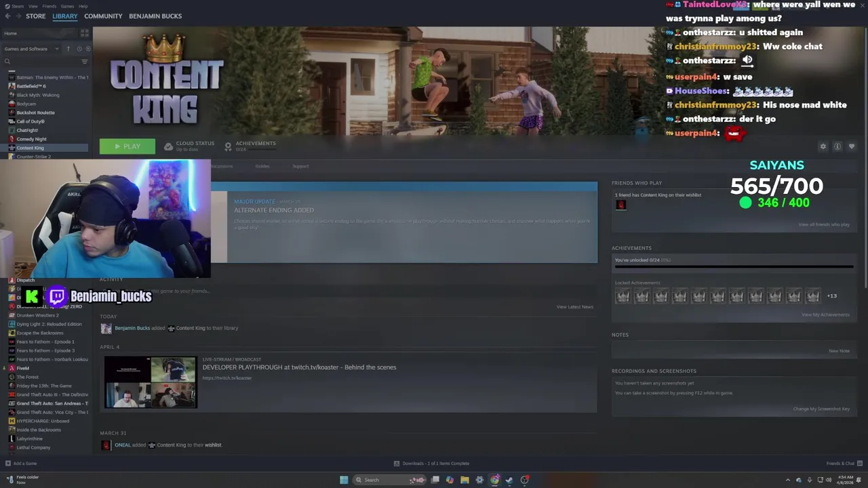Screen dimensions: 868x488
Task: Open the Windows Start button
Action: point(344,480)
